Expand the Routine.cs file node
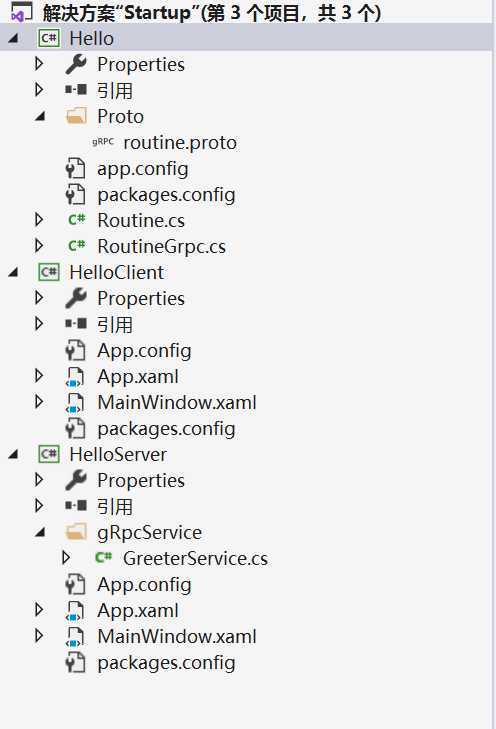 point(39,219)
